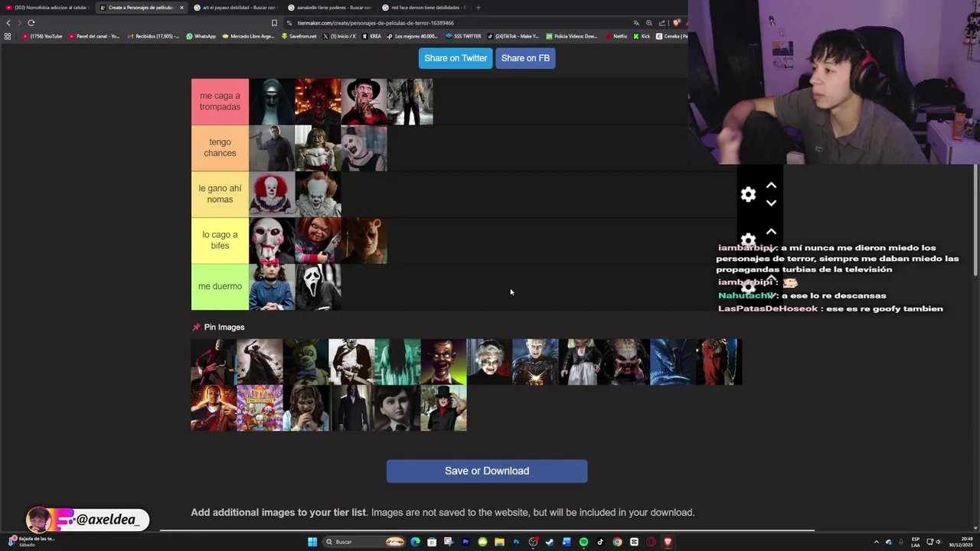Open CapCut from the taskbar
Image resolution: width=980 pixels, height=551 pixels.
[x=634, y=542]
